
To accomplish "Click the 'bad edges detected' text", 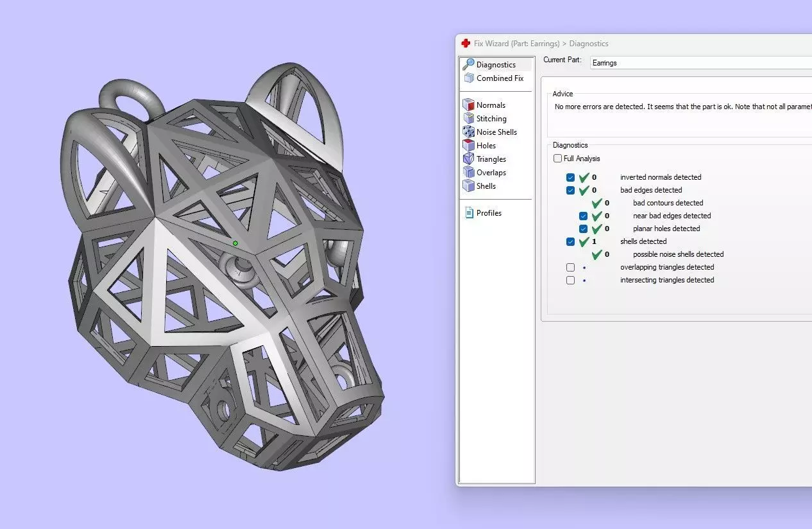I will coord(651,190).
